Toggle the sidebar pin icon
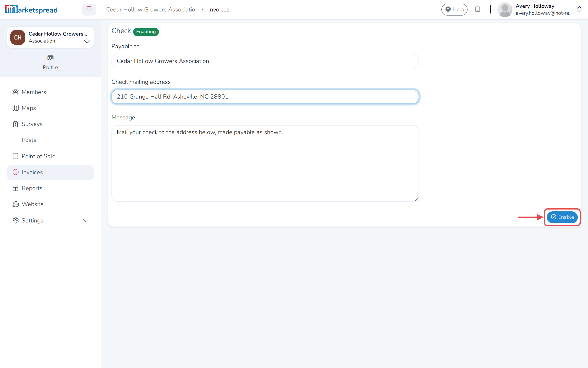The height and width of the screenshot is (368, 588). (89, 9)
